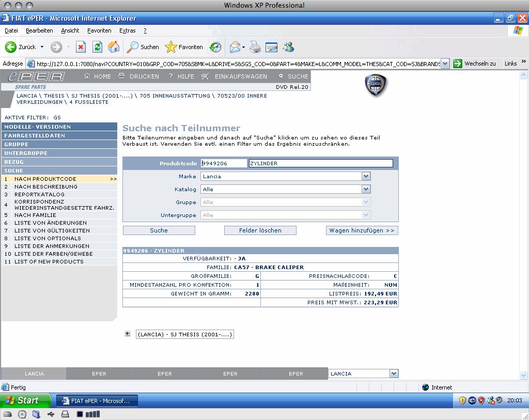
Task: Click the Edit page toolbar icon
Action: [x=272, y=47]
